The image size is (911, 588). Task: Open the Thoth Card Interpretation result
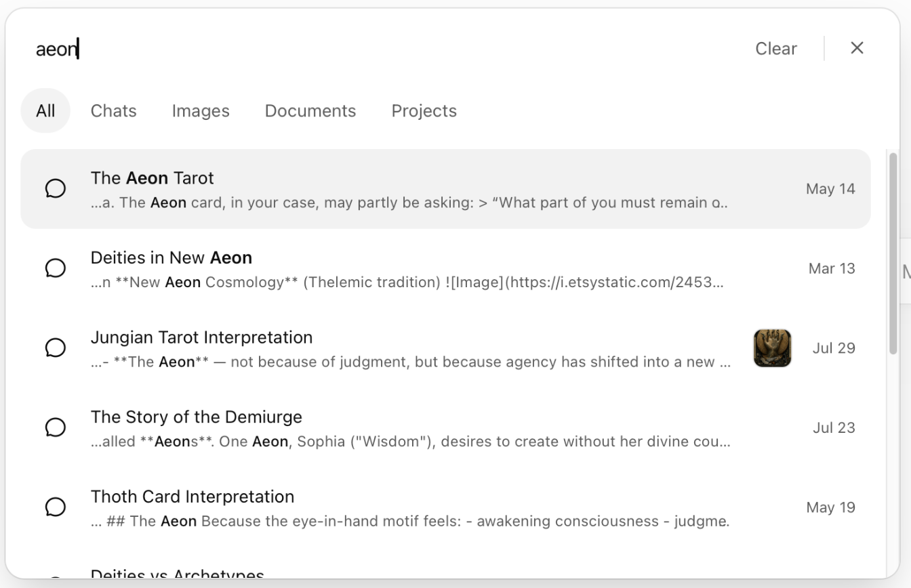point(445,507)
